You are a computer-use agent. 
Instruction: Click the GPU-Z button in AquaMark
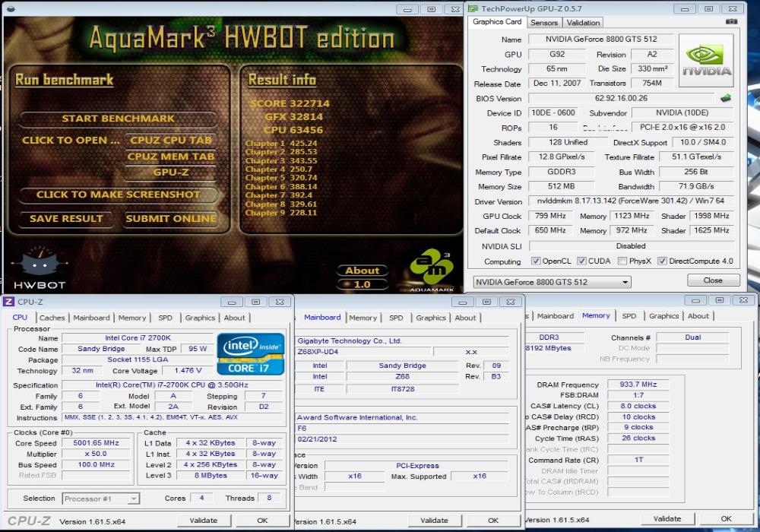tap(170, 173)
